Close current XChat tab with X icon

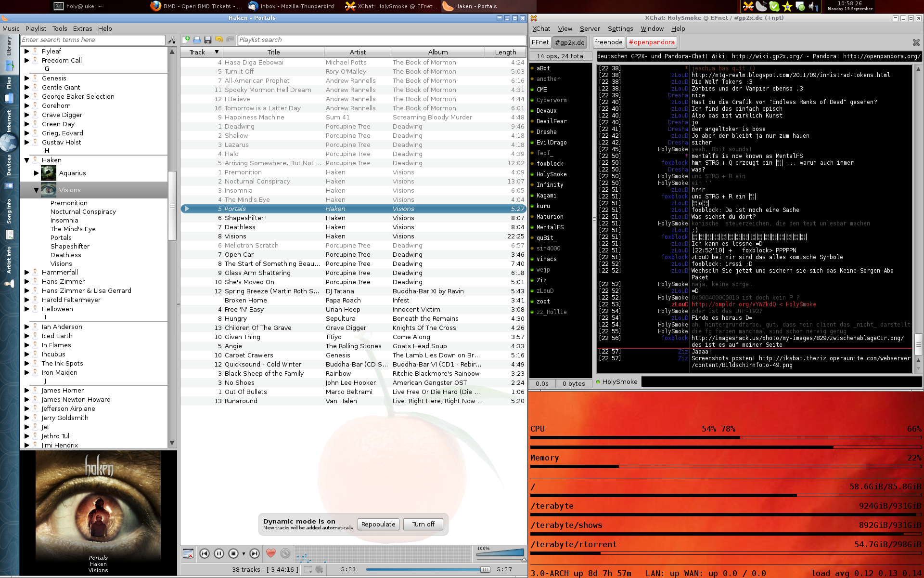pyautogui.click(x=916, y=42)
